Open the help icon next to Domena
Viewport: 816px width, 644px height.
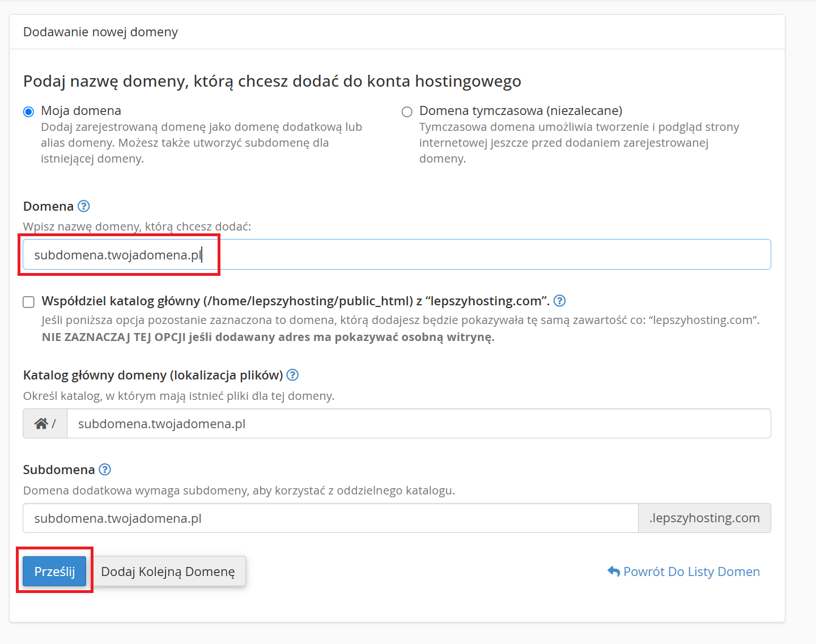pyautogui.click(x=84, y=206)
